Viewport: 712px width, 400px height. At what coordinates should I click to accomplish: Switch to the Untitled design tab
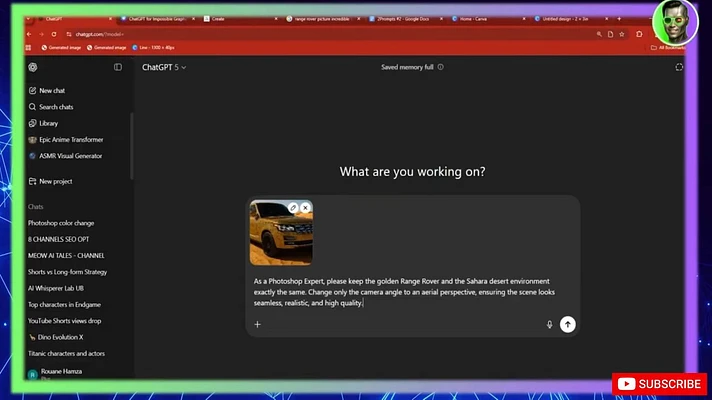[569, 19]
